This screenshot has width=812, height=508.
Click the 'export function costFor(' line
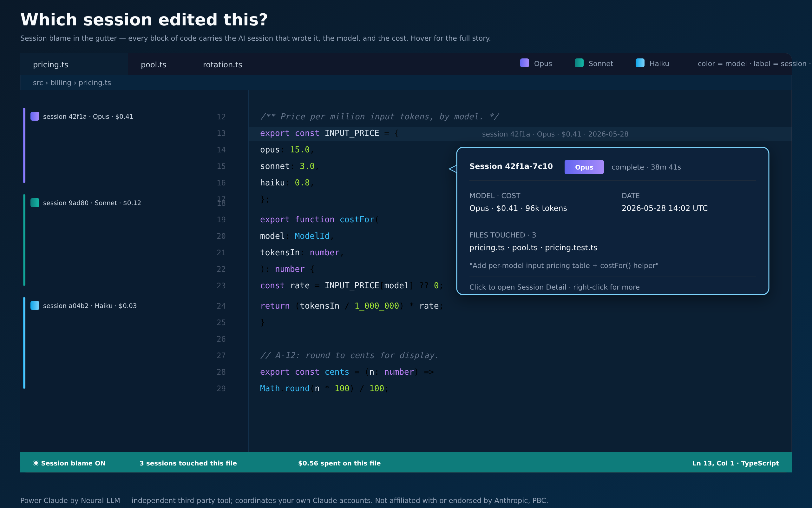tap(319, 220)
